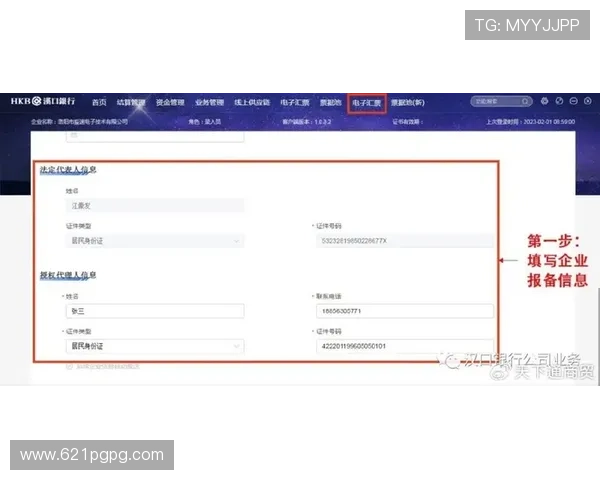This screenshot has width=600, height=480.
Task: Click legal representative ID number field ending 677X
Action: (404, 241)
